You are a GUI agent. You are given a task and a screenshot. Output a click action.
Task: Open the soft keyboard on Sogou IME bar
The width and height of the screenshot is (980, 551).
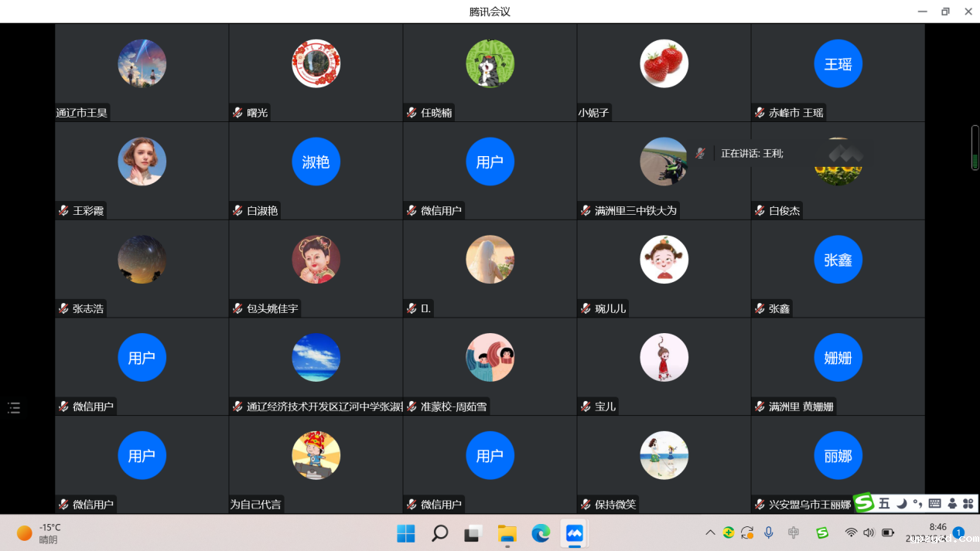tap(934, 504)
